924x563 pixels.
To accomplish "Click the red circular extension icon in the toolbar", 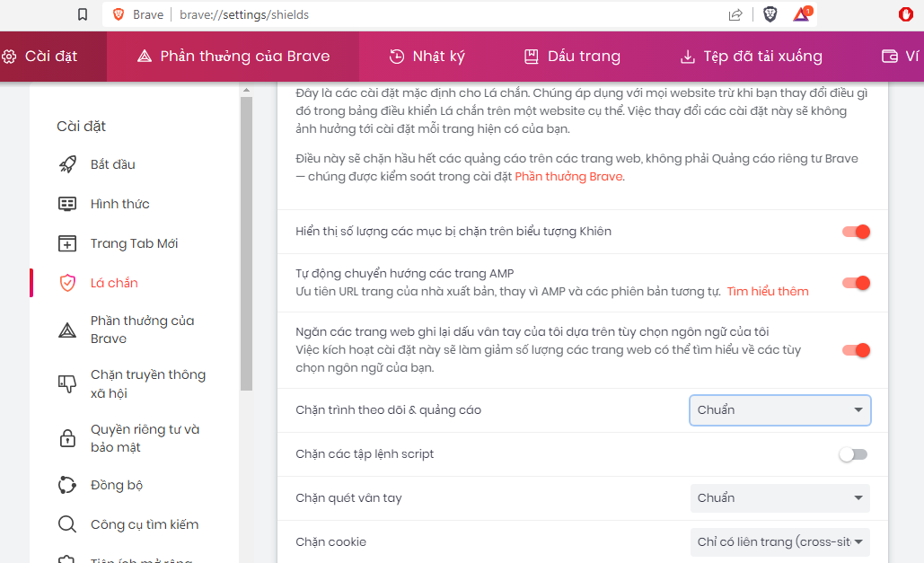I will (x=906, y=14).
